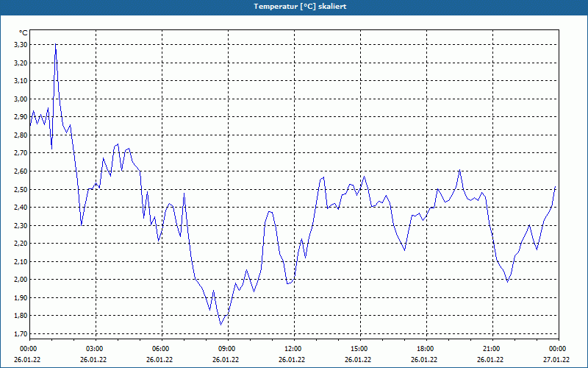Pick the 18:00 x-axis label
This screenshot has width=588, height=368.
coord(425,349)
